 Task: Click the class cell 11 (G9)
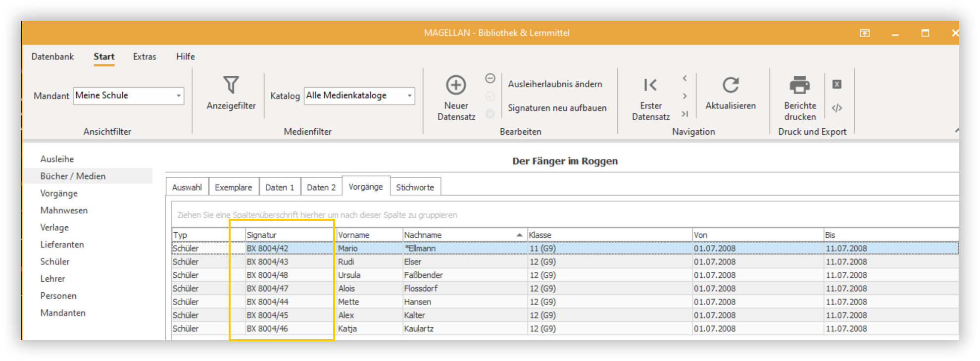click(x=610, y=248)
